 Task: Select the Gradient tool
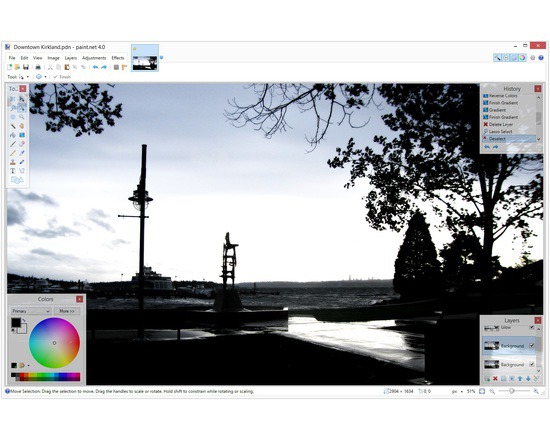22,135
